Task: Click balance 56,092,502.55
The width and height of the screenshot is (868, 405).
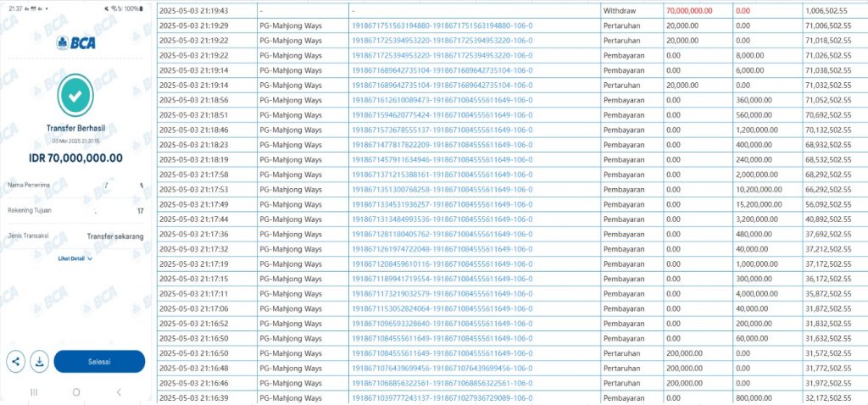Action: click(x=827, y=204)
